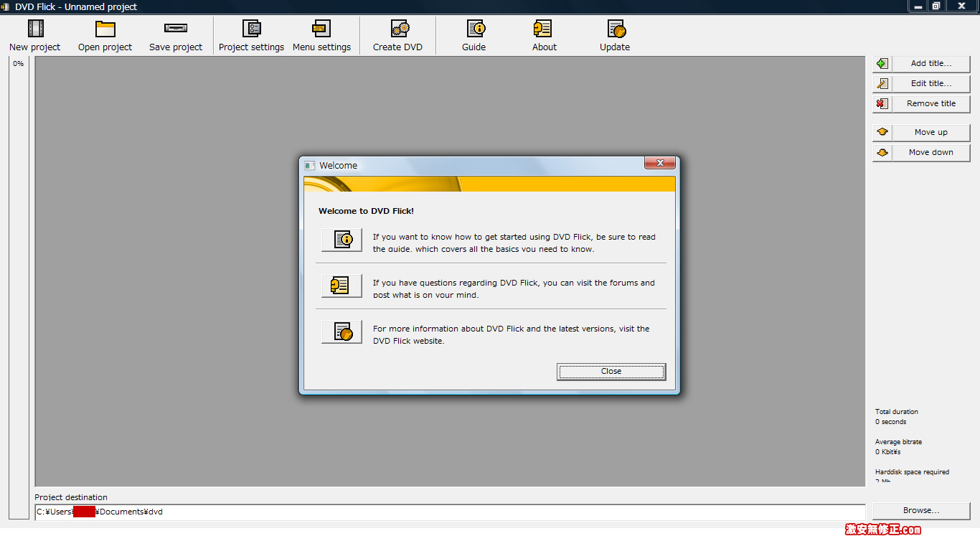This screenshot has height=536, width=980.
Task: Minimize the DVD Flick main window
Action: (x=918, y=6)
